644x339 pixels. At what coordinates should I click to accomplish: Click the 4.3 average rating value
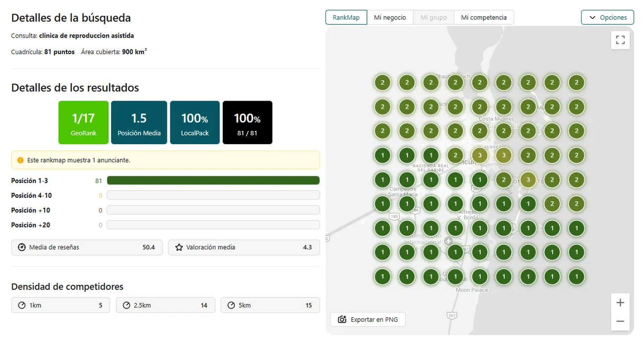point(307,247)
